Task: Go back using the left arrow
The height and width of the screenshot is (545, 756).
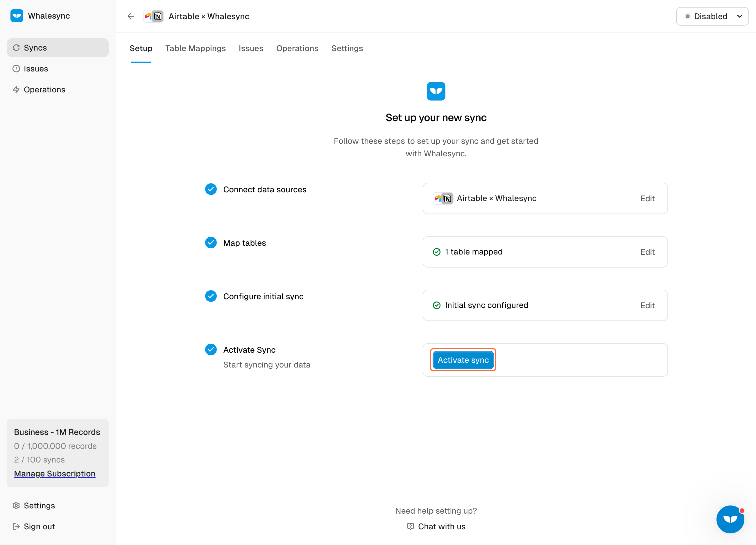Action: pyautogui.click(x=131, y=16)
